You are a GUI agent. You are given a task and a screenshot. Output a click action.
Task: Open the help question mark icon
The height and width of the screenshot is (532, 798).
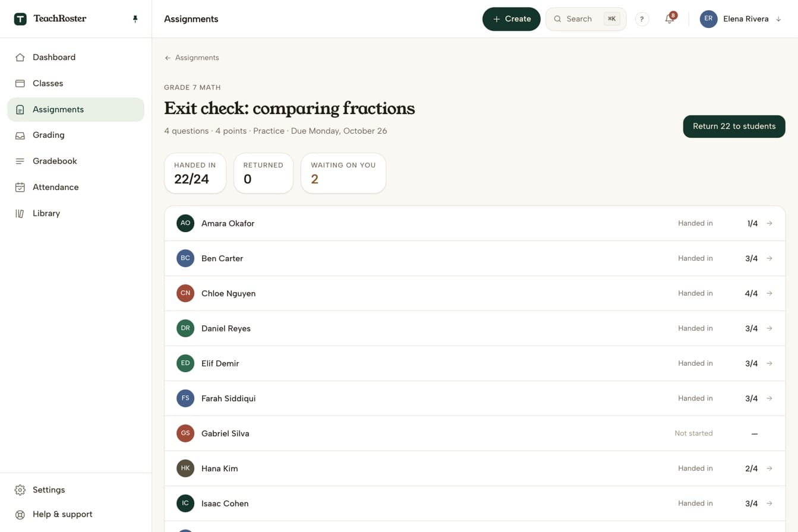(642, 19)
